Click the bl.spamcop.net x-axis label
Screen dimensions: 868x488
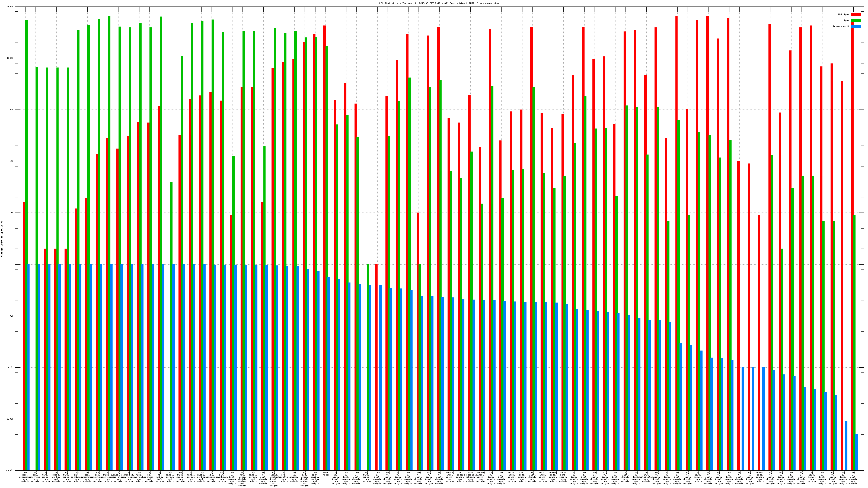150,477
